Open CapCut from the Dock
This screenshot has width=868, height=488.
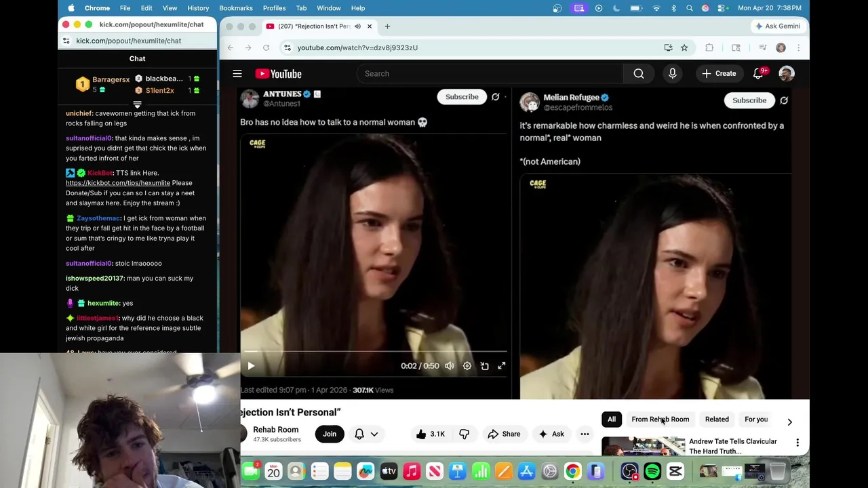click(x=675, y=471)
